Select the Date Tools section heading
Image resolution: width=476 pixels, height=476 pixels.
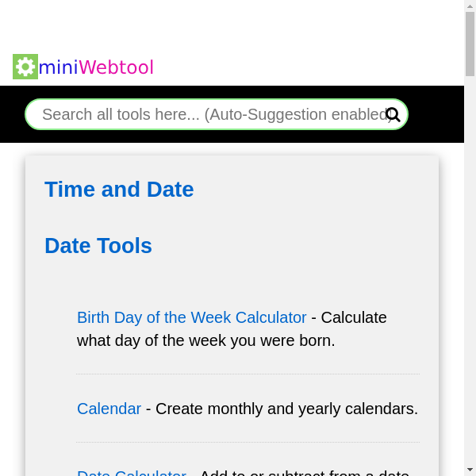click(98, 246)
